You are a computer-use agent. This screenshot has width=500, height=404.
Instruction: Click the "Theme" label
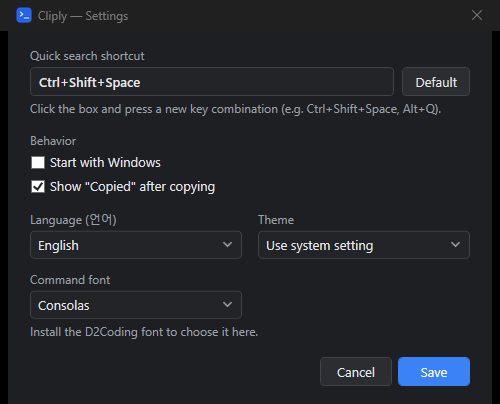coord(276,220)
